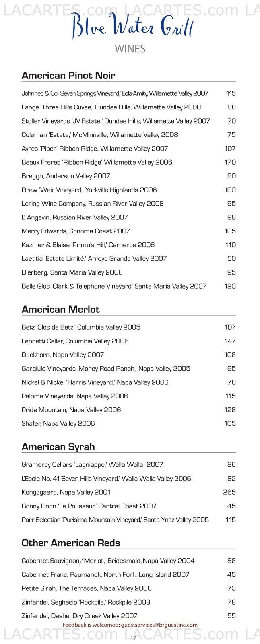
Task: Click the guestservices@brguestinc.com feedback email
Action: (x=159, y=625)
